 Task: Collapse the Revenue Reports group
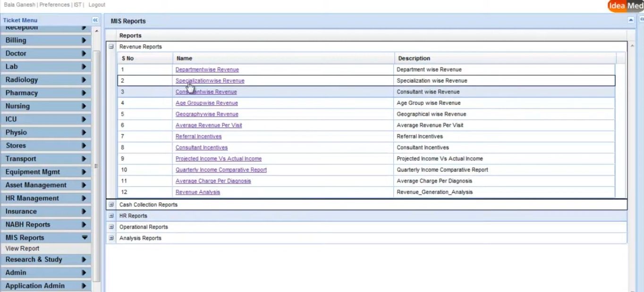tap(111, 47)
